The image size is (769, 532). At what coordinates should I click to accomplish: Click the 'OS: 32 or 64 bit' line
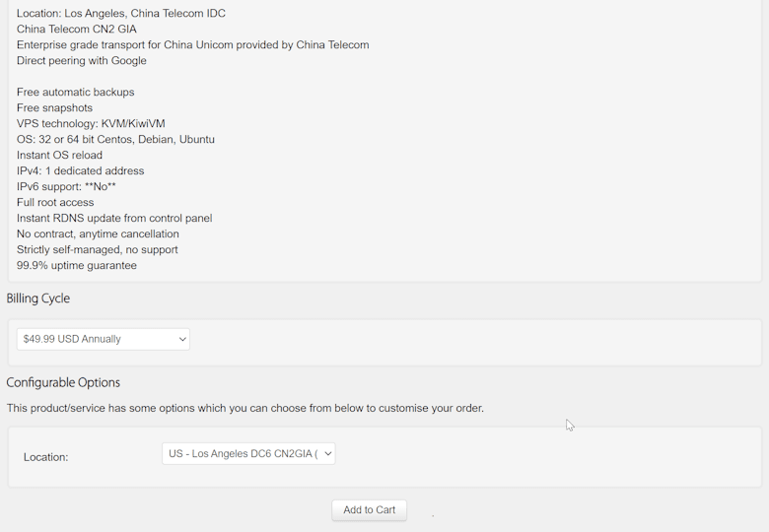[115, 140]
